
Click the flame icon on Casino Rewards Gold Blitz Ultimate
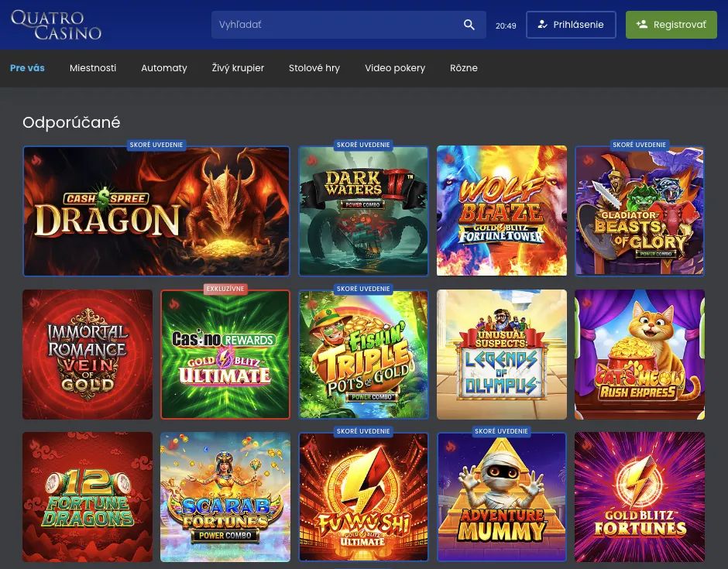coord(173,304)
